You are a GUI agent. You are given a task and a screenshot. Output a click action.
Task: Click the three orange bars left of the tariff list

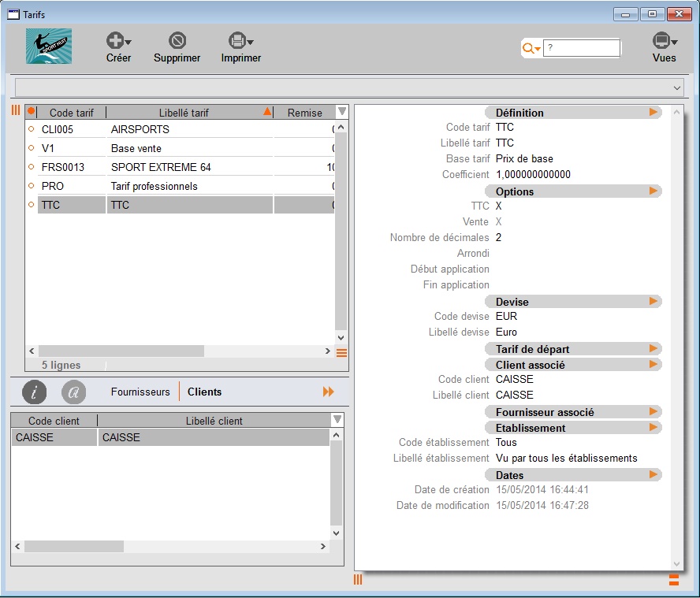point(16,110)
